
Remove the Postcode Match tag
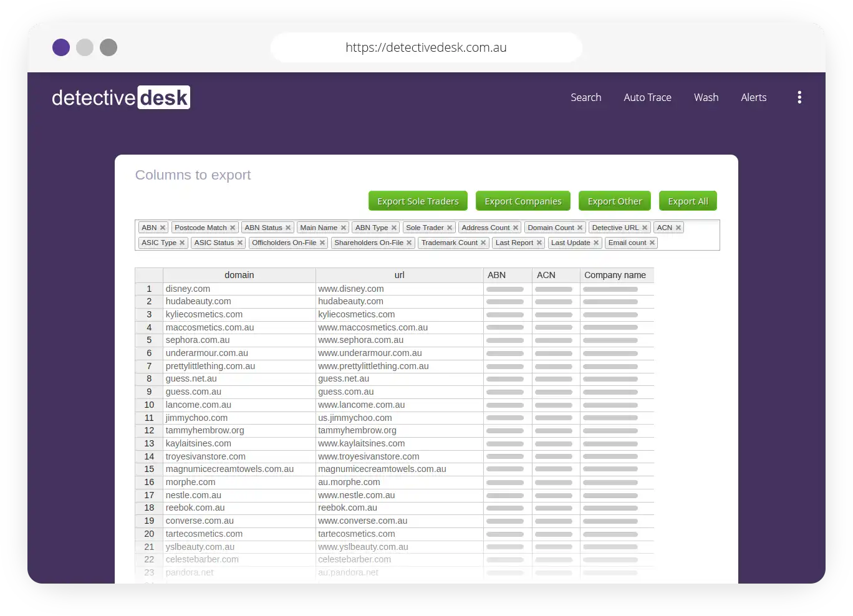pos(233,228)
